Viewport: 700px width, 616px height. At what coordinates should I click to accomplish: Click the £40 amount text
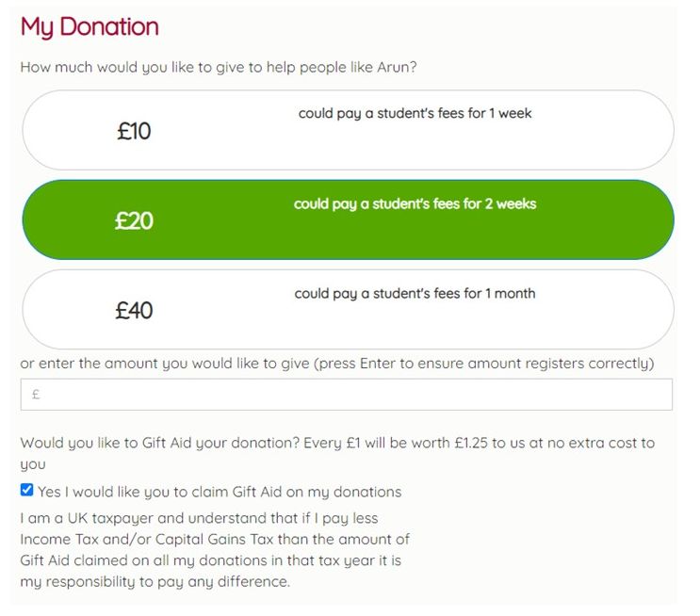[x=134, y=310]
